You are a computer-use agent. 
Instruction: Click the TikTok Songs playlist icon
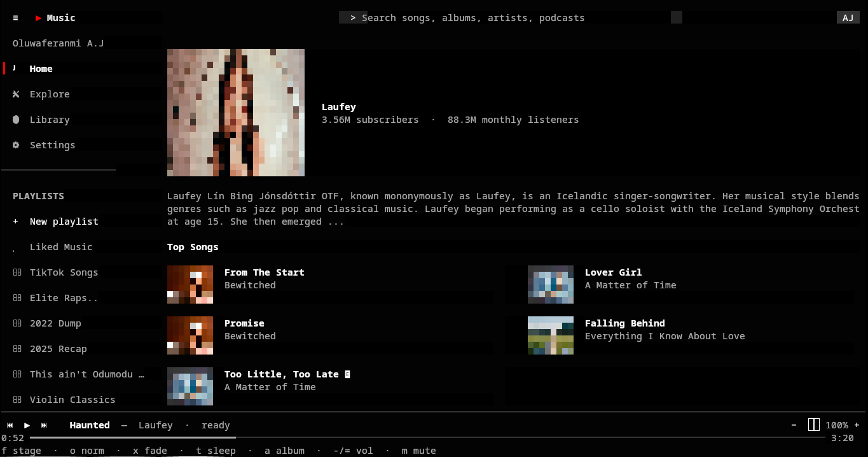pos(17,272)
